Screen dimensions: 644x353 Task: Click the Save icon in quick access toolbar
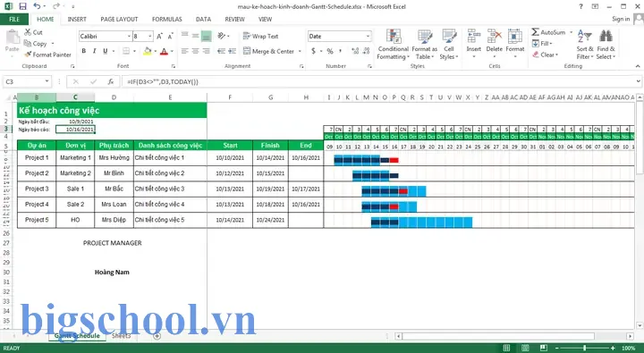click(x=22, y=6)
